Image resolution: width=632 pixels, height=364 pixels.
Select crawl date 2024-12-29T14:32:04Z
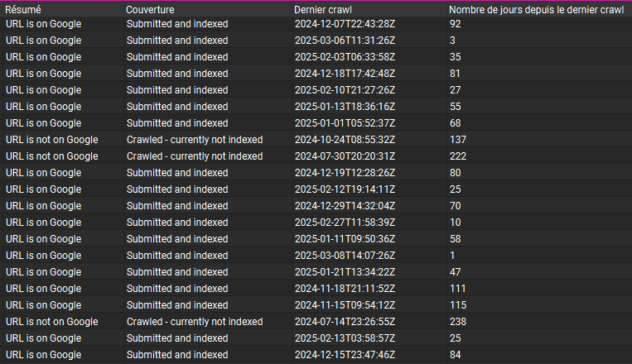345,205
